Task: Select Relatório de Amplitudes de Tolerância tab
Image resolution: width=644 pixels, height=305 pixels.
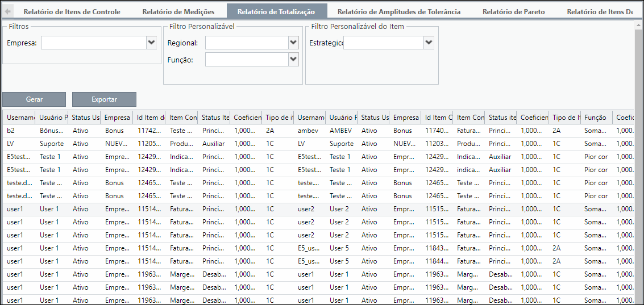Action: click(399, 11)
